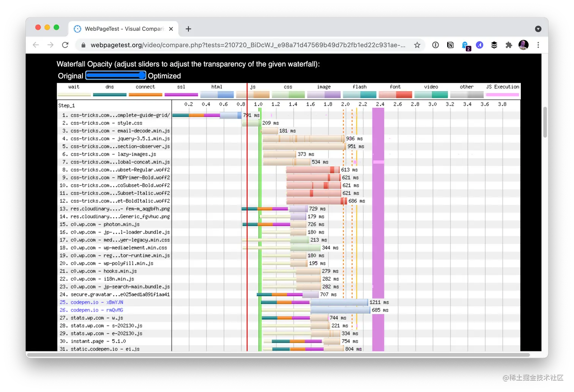
Task: Select row 'c0.wp.com - wp-mediaelement.min.css'
Action: [114, 248]
